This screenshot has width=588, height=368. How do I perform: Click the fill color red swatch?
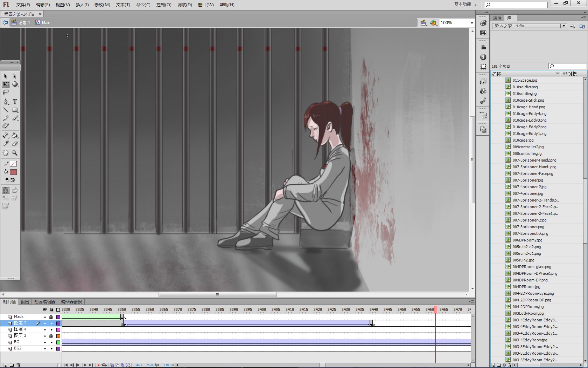pyautogui.click(x=14, y=172)
